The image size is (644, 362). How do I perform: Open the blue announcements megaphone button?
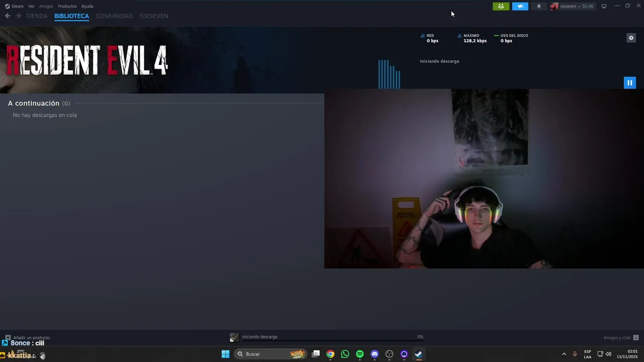(x=520, y=6)
